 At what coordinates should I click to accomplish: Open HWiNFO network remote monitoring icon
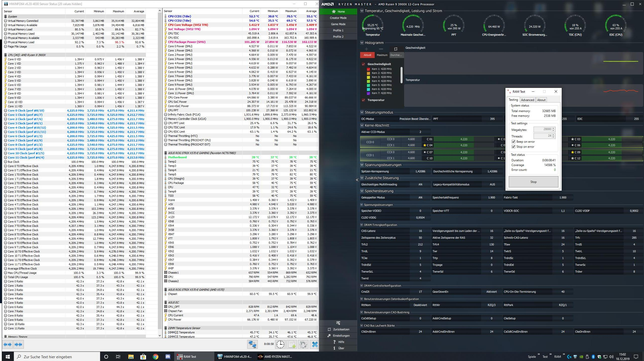tap(252, 344)
